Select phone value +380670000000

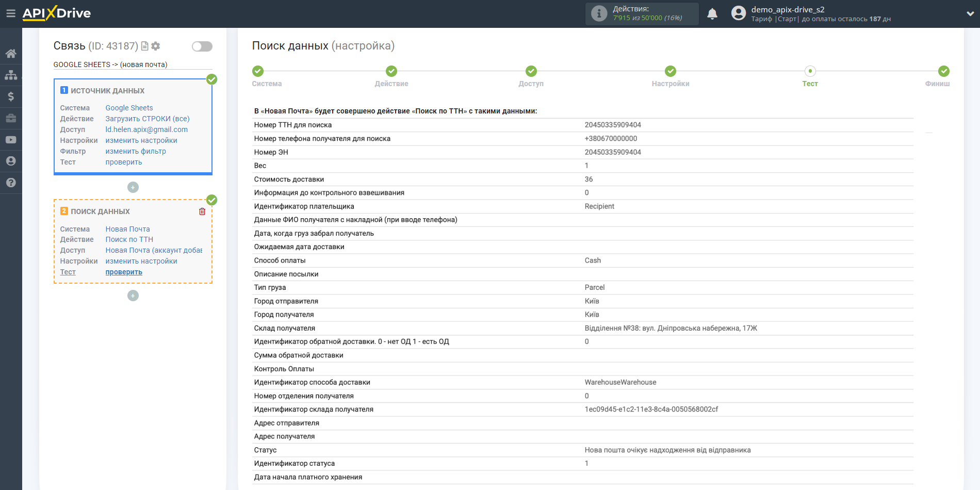tap(611, 138)
